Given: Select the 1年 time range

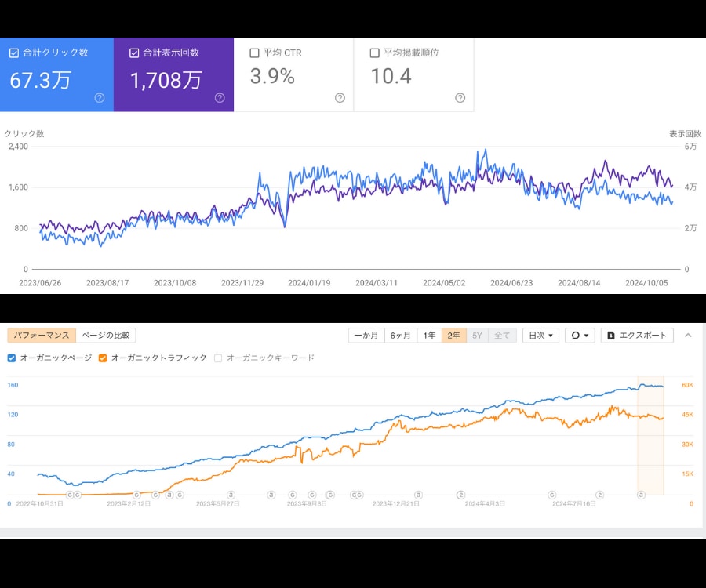Looking at the screenshot, I should 429,336.
